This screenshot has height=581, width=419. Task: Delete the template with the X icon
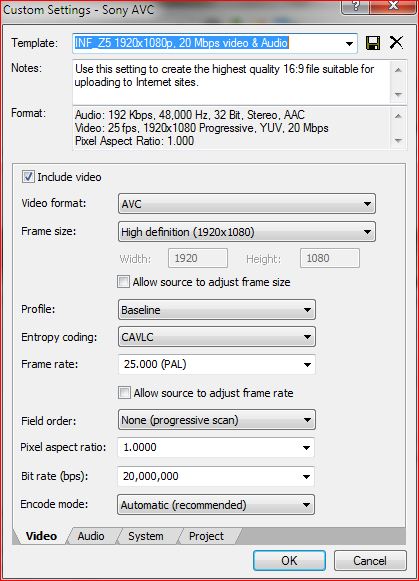coord(396,42)
